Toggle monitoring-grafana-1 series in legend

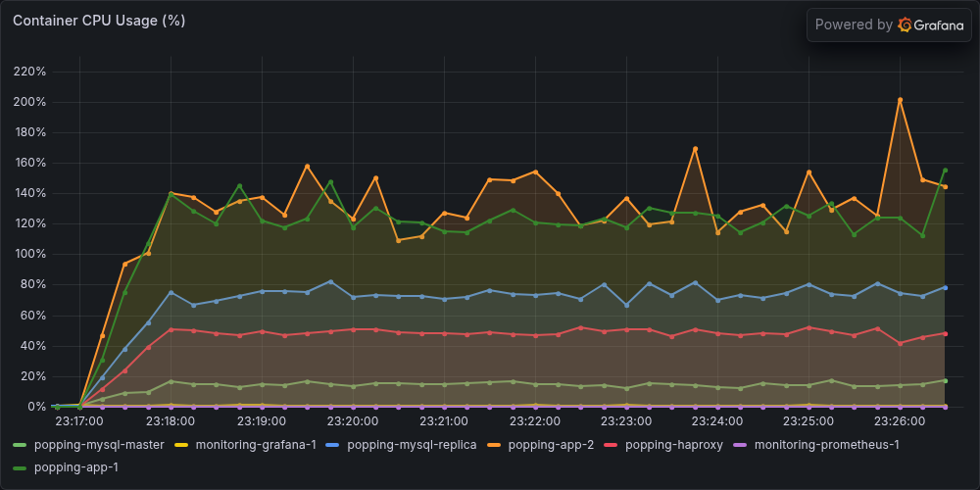[256, 445]
